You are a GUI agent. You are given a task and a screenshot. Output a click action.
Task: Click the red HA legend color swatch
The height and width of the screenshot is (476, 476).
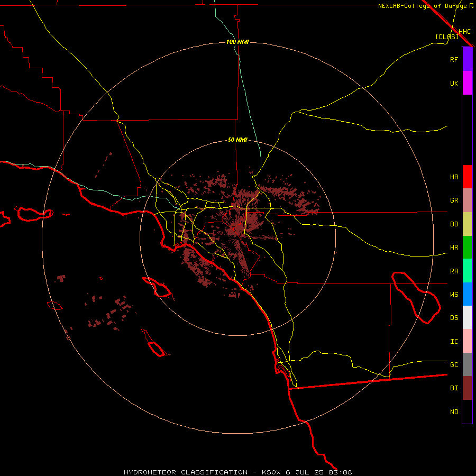[467, 177]
